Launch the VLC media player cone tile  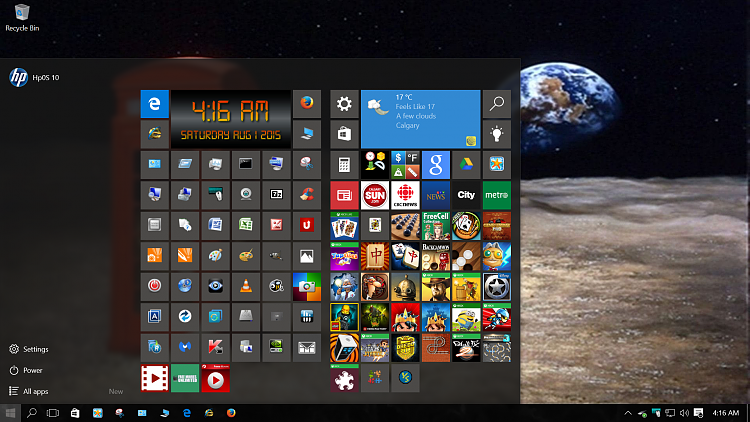click(x=246, y=286)
